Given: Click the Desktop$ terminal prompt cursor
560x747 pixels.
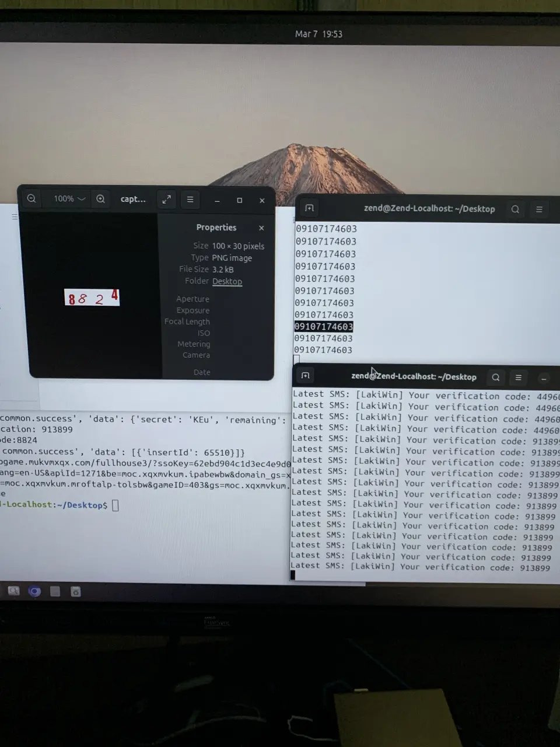Looking at the screenshot, I should (x=115, y=505).
